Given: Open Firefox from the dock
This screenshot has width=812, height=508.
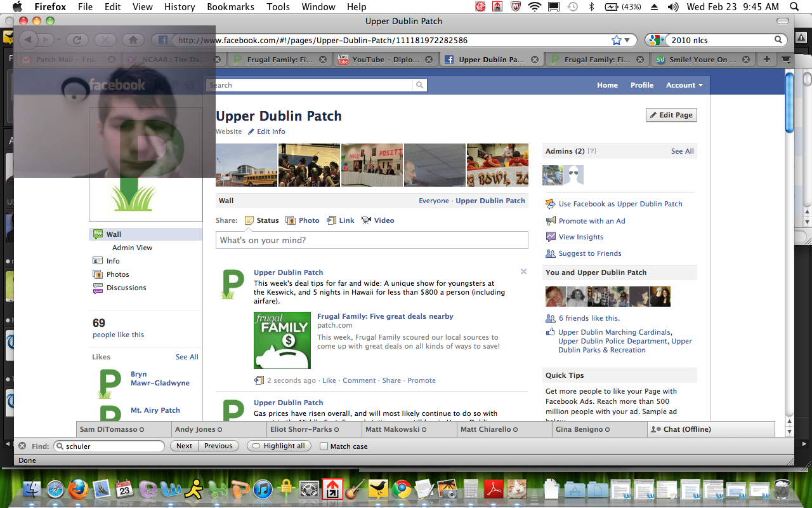Looking at the screenshot, I should [79, 489].
